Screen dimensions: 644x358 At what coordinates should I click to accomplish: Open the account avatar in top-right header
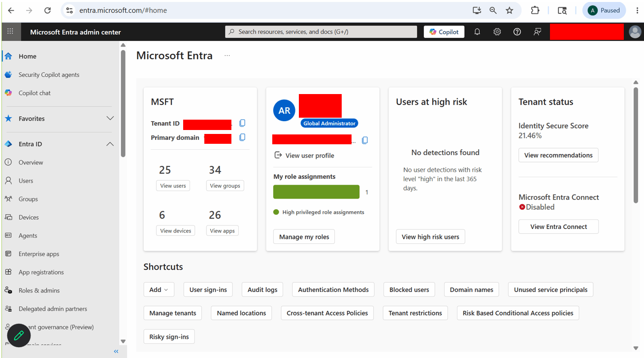pyautogui.click(x=635, y=32)
